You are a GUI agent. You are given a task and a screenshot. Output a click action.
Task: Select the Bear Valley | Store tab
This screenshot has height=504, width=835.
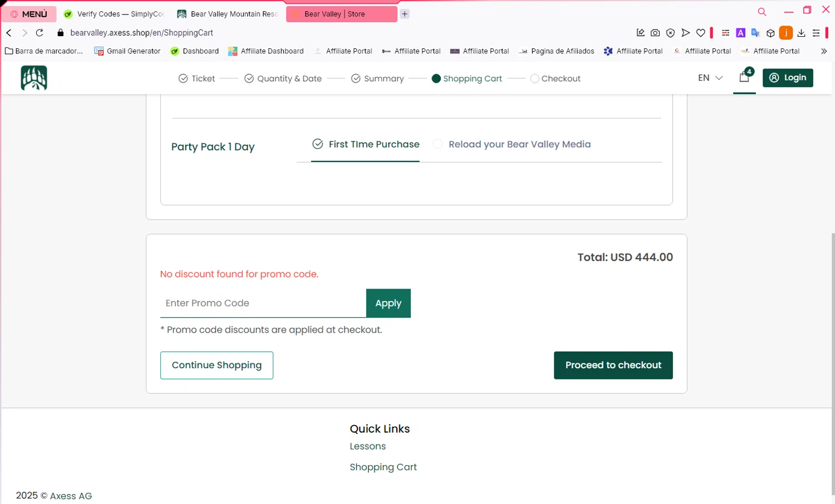(341, 14)
